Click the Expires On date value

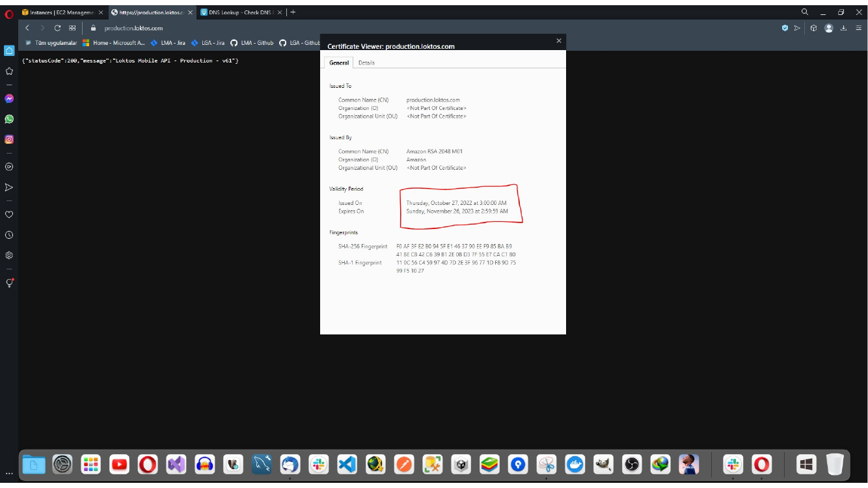457,211
